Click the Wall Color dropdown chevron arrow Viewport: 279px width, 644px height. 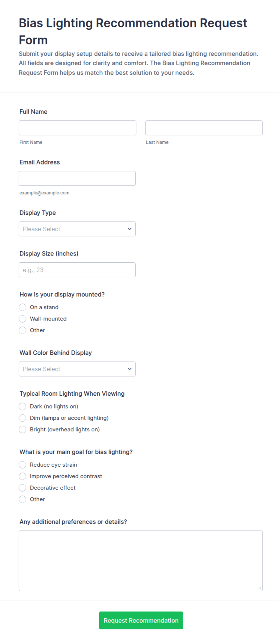(x=130, y=369)
